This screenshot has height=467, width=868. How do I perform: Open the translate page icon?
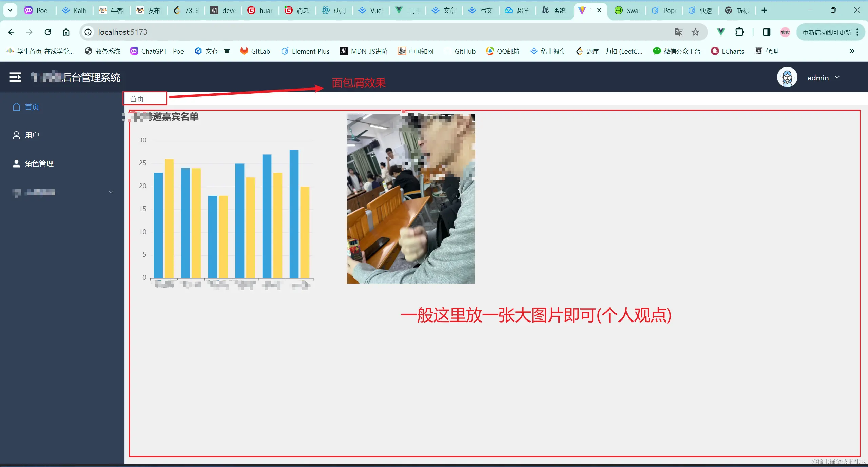tap(679, 32)
